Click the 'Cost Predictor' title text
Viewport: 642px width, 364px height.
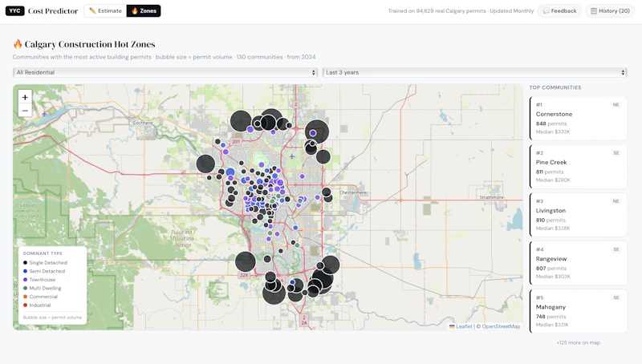(53, 11)
